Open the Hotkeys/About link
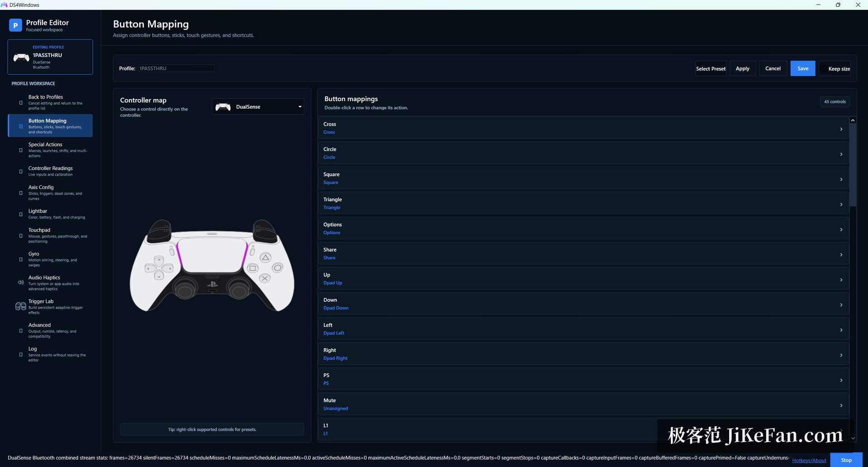This screenshot has height=467, width=868. (x=809, y=460)
